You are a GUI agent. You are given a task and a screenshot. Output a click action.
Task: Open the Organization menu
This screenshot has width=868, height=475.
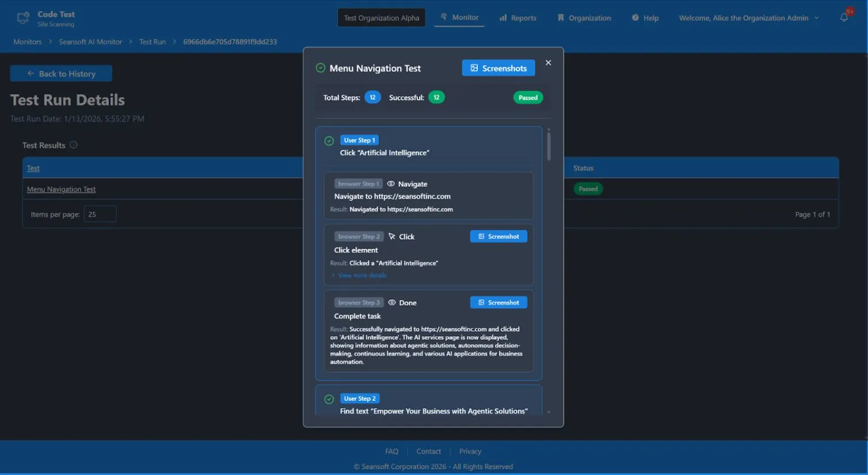[584, 18]
